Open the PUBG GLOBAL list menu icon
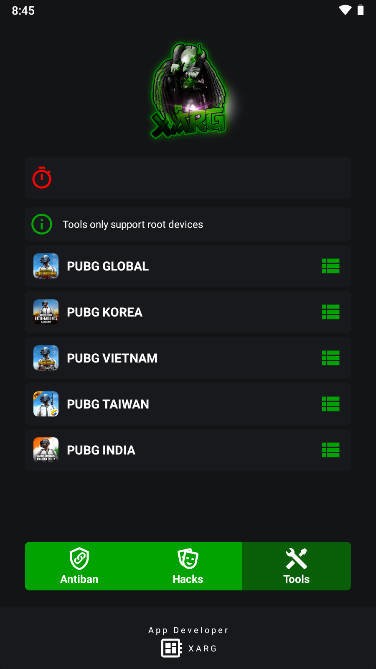This screenshot has height=669, width=376. [x=331, y=266]
